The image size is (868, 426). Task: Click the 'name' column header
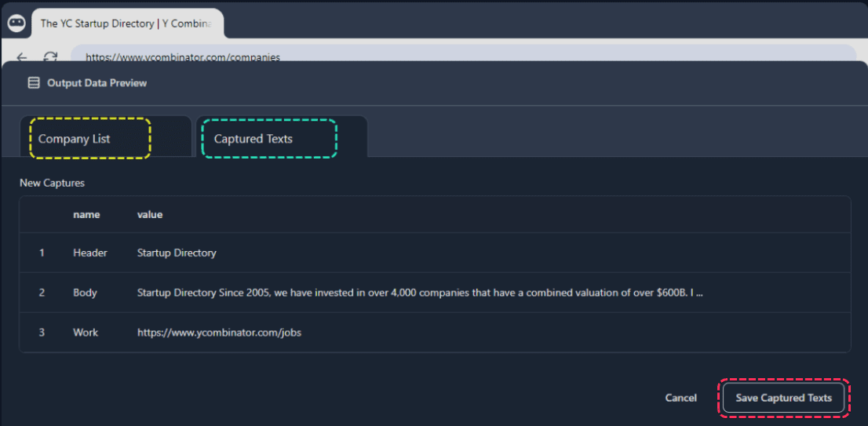(86, 215)
